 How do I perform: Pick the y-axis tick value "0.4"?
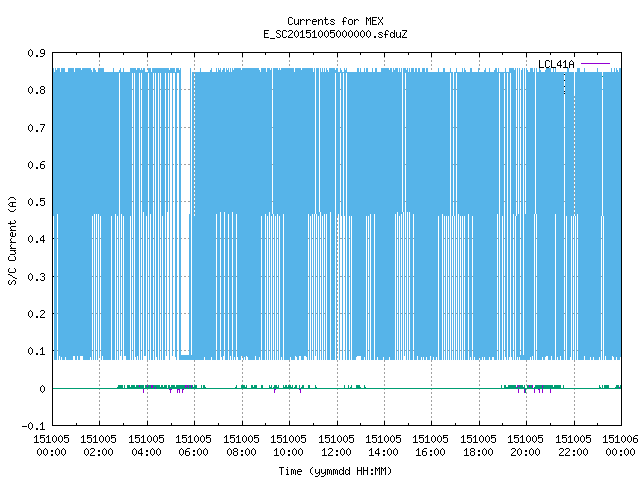[36, 239]
